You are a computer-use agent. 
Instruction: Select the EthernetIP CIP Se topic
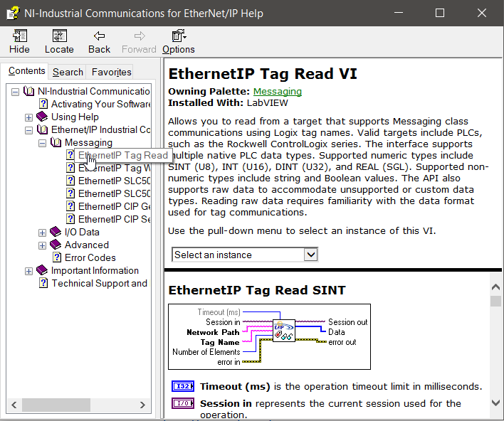[114, 219]
